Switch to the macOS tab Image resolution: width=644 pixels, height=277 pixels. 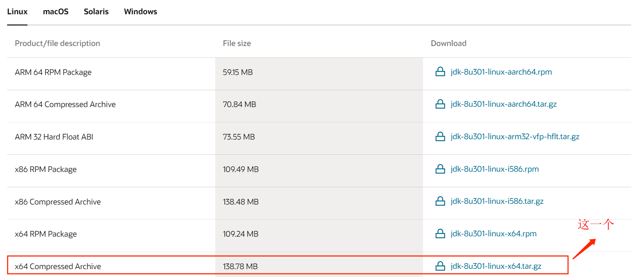click(56, 12)
